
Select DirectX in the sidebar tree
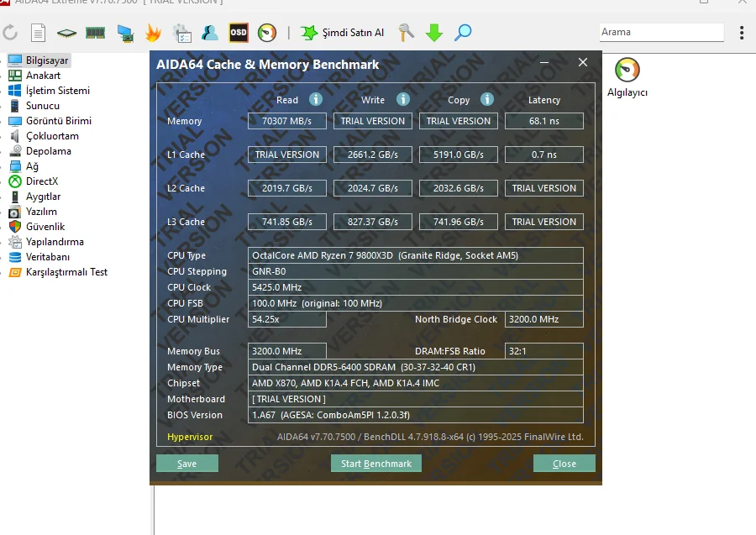42,181
